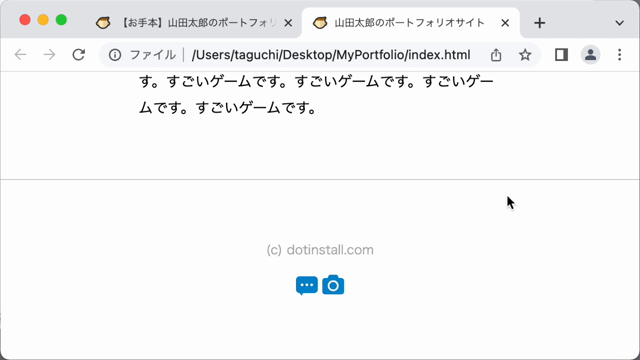The width and height of the screenshot is (640, 360).
Task: Click the green macOS fullscreen button
Action: pyautogui.click(x=61, y=20)
